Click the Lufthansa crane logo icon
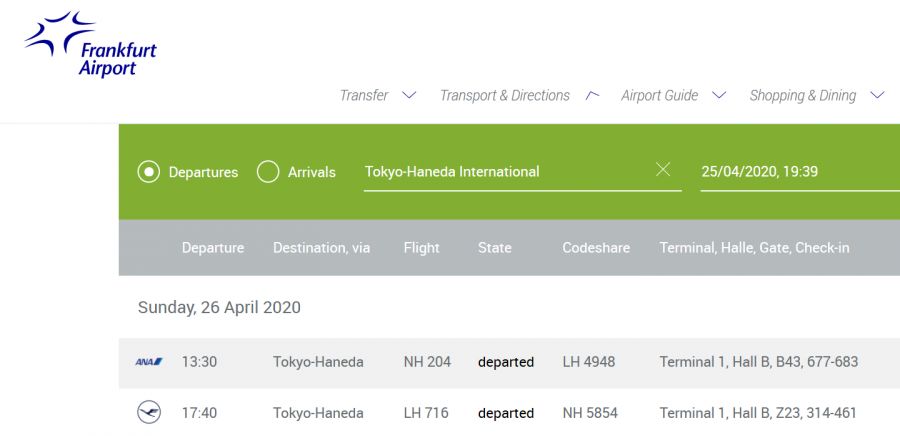This screenshot has width=900, height=436. tap(149, 413)
